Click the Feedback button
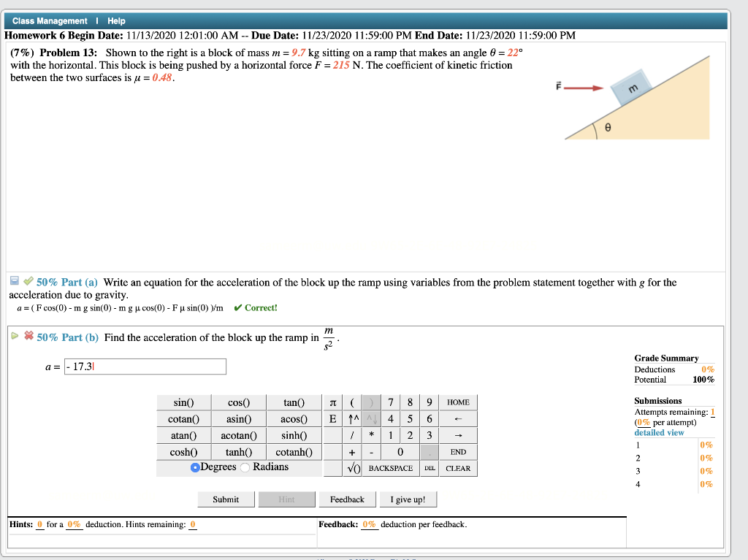 click(347, 499)
